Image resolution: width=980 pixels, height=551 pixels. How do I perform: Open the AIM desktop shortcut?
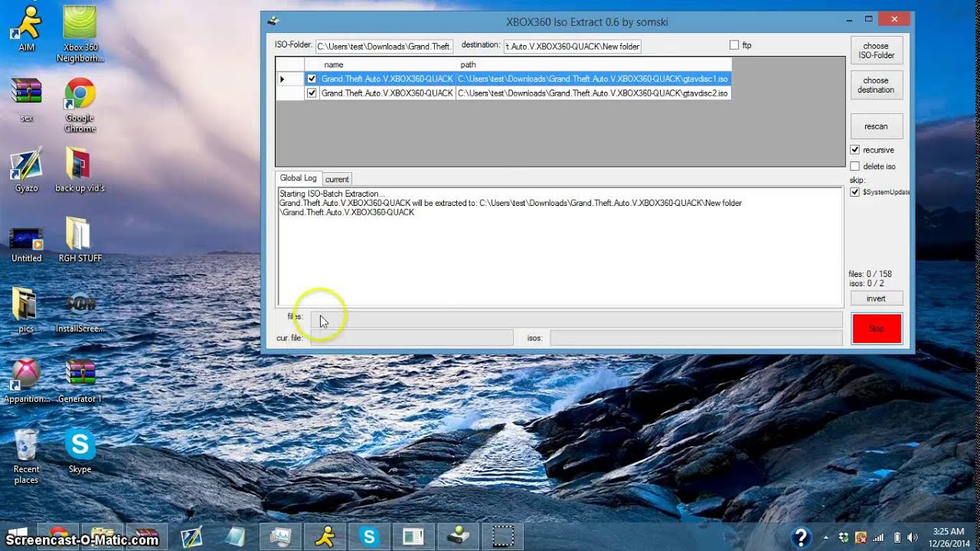(26, 28)
